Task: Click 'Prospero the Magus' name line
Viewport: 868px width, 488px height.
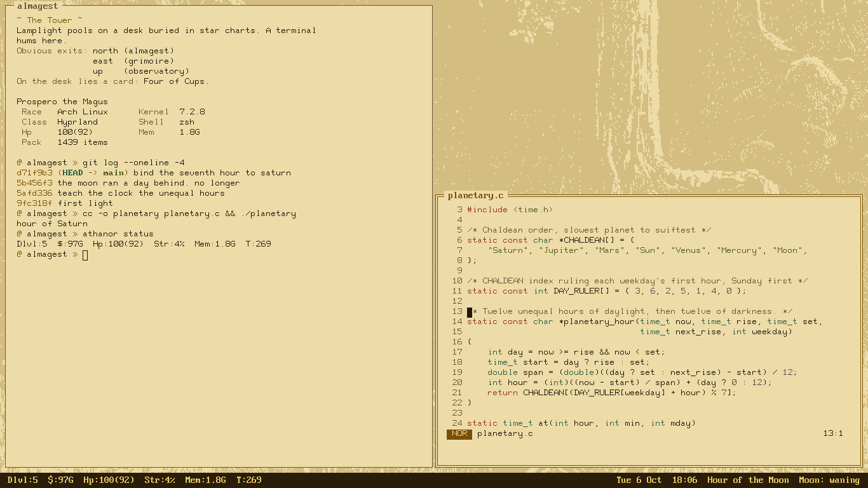Action: click(x=62, y=102)
